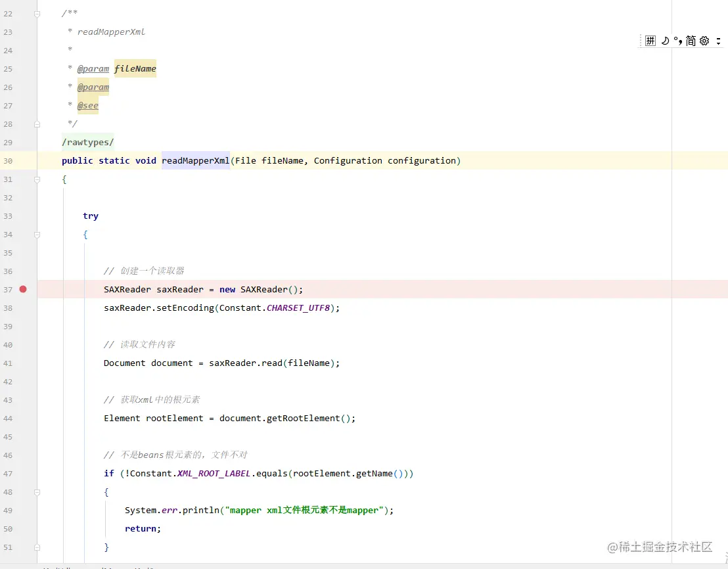728x569 pixels.
Task: Click the if keyword on line 47
Action: point(108,473)
